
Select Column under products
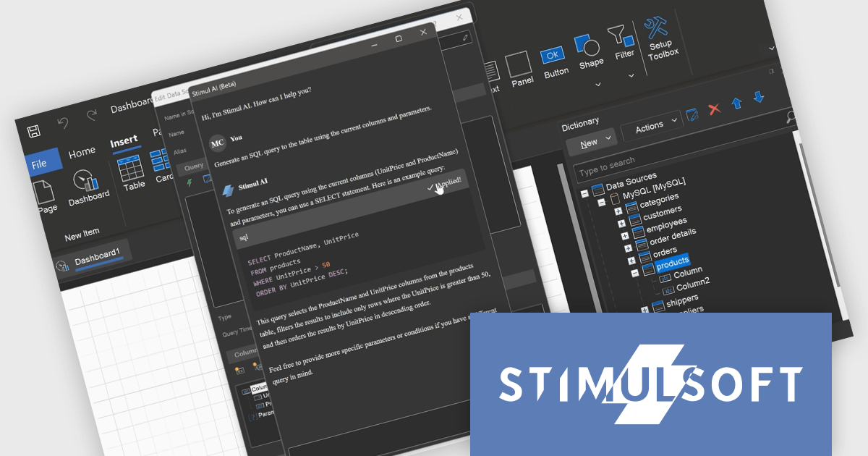tap(687, 274)
